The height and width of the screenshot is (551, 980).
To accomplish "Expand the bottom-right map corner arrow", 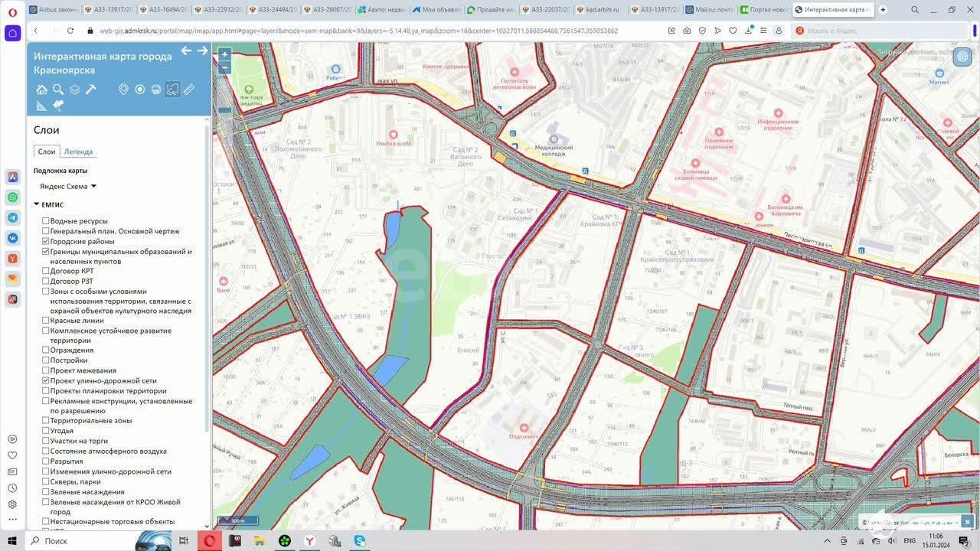I will point(967,522).
